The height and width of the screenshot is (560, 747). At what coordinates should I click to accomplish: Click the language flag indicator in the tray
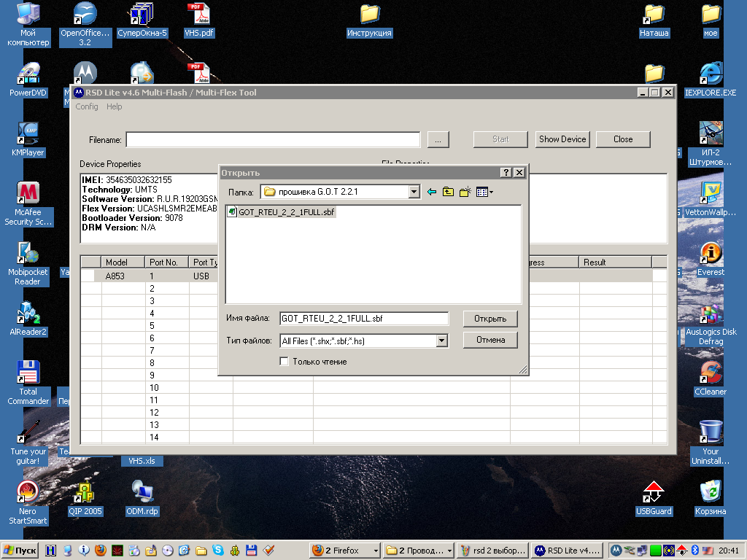(708, 551)
